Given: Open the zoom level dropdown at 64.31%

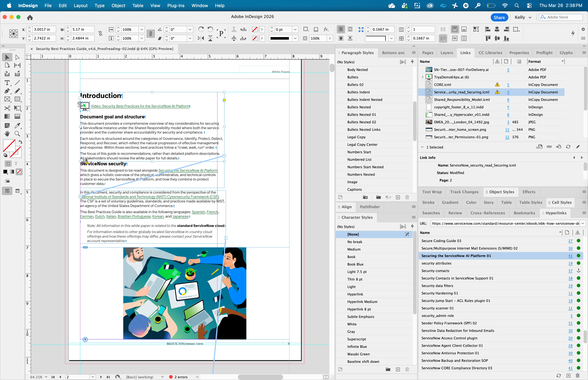Looking at the screenshot, I should [x=46, y=377].
